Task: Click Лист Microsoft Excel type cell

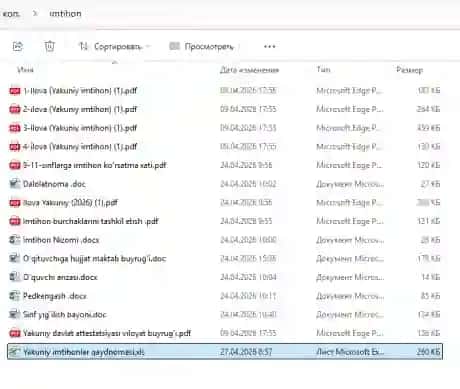Action: (x=350, y=352)
